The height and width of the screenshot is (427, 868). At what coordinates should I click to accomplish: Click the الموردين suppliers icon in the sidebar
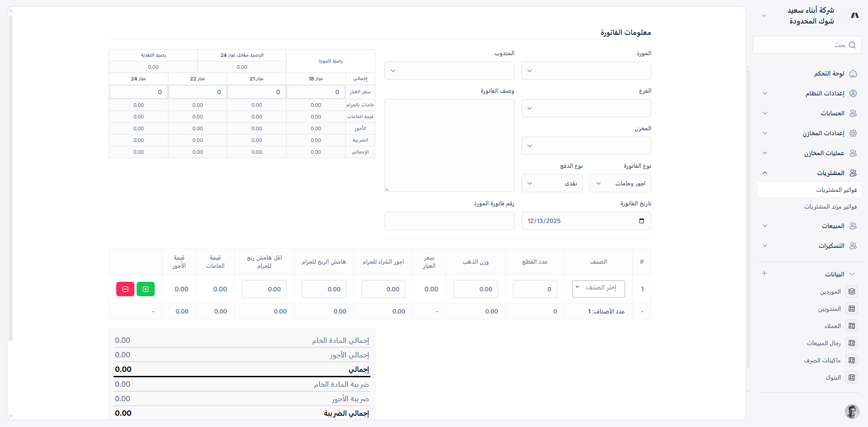(853, 291)
